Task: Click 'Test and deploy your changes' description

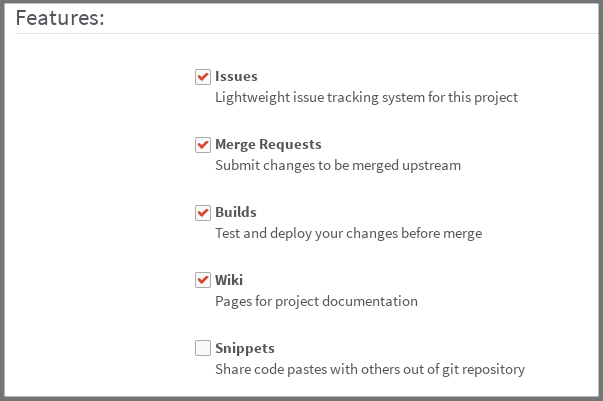Action: coord(348,234)
